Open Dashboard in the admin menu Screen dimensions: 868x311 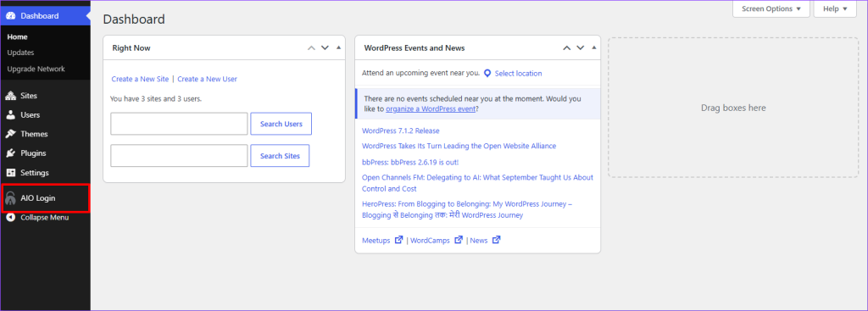tap(45, 15)
